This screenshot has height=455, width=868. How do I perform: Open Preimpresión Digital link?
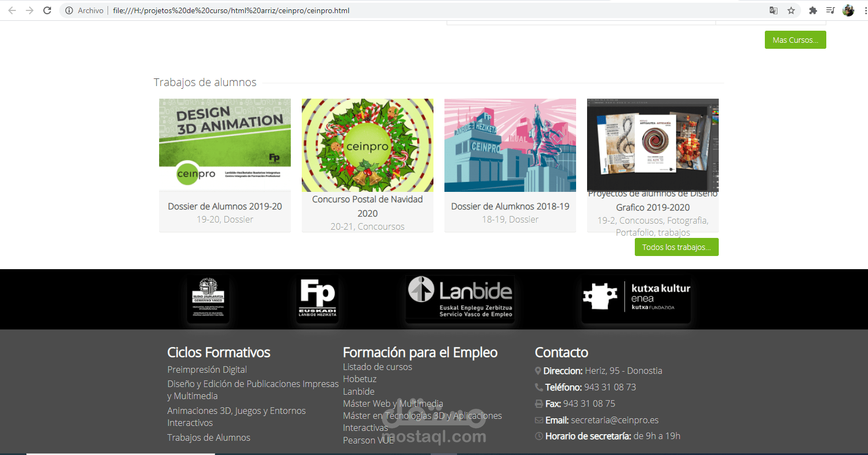point(207,369)
